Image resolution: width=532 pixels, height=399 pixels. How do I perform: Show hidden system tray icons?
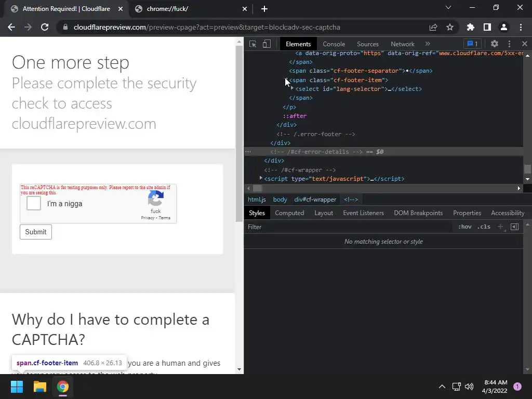[x=442, y=387]
